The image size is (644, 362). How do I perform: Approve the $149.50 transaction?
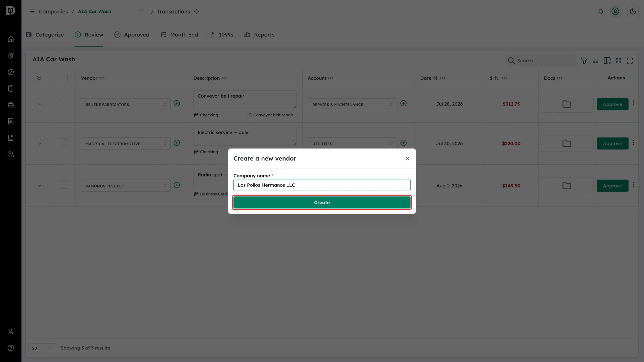pos(612,186)
